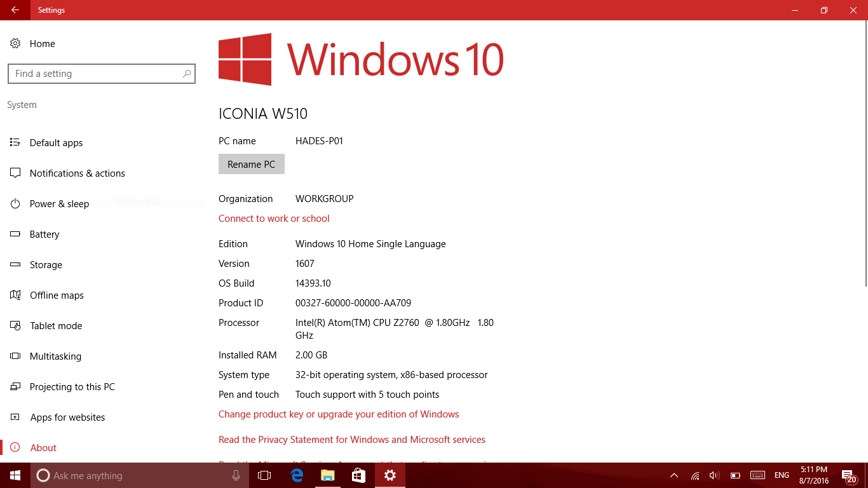Viewport: 868px width, 488px height.
Task: Open the Privacy Statement link
Action: (352, 440)
